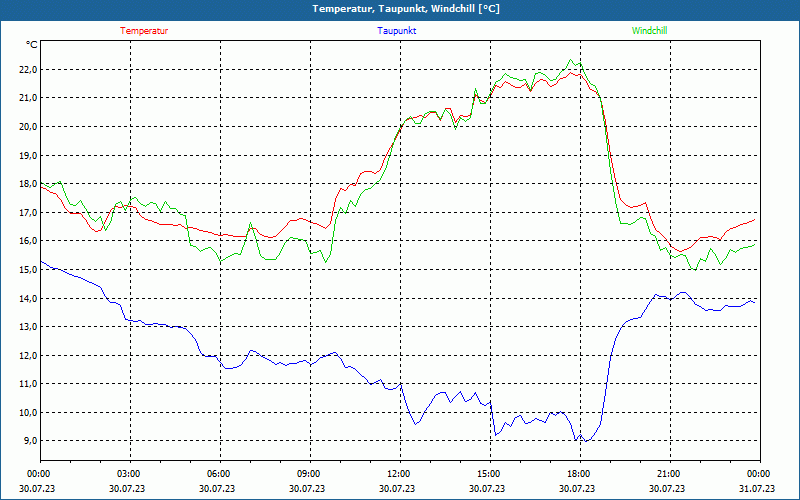Click the 03:00 time axis label
Image resolution: width=800 pixels, height=500 pixels.
click(130, 474)
